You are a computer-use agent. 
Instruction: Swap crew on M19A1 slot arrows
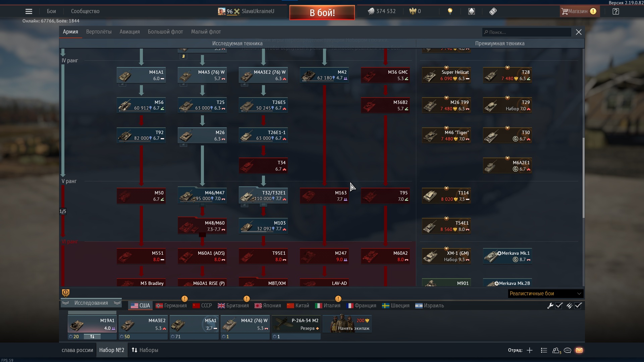click(x=92, y=337)
